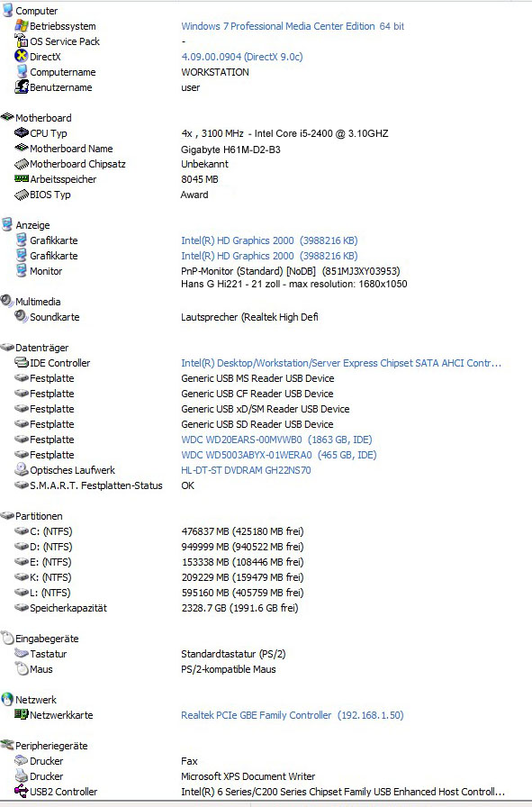
Task: Click the Unbekannt chipset value
Action: click(x=204, y=164)
